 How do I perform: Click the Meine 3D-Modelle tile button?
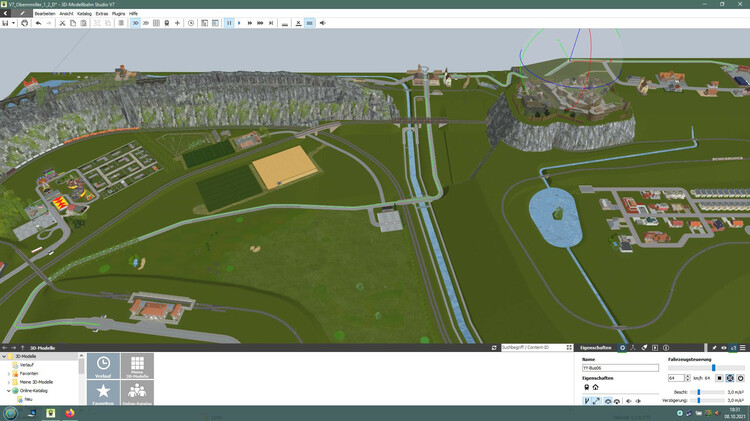pos(137,365)
